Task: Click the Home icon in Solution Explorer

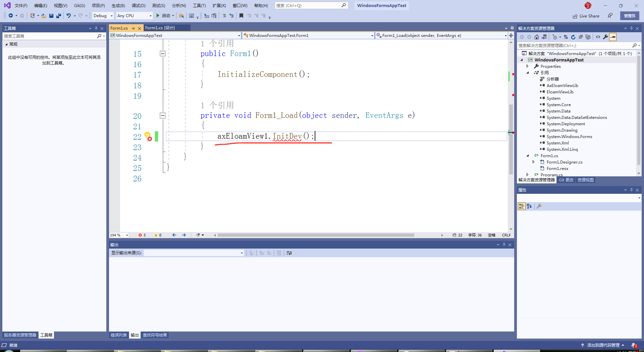Action: tap(537, 37)
